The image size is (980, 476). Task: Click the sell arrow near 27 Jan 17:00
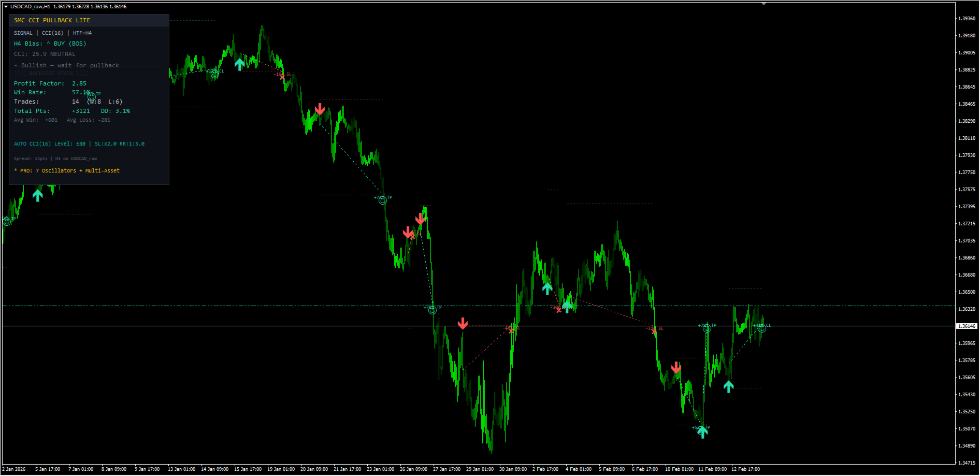(463, 324)
